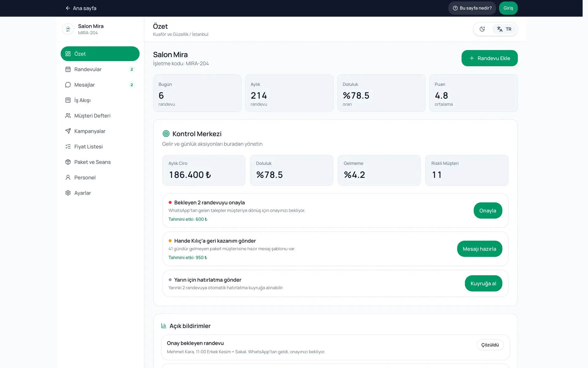Click the İş Akışı board icon
The image size is (588, 368).
(68, 100)
